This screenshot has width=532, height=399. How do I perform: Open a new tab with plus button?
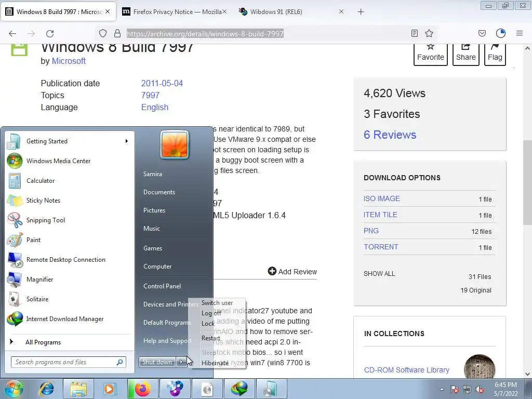tap(361, 12)
